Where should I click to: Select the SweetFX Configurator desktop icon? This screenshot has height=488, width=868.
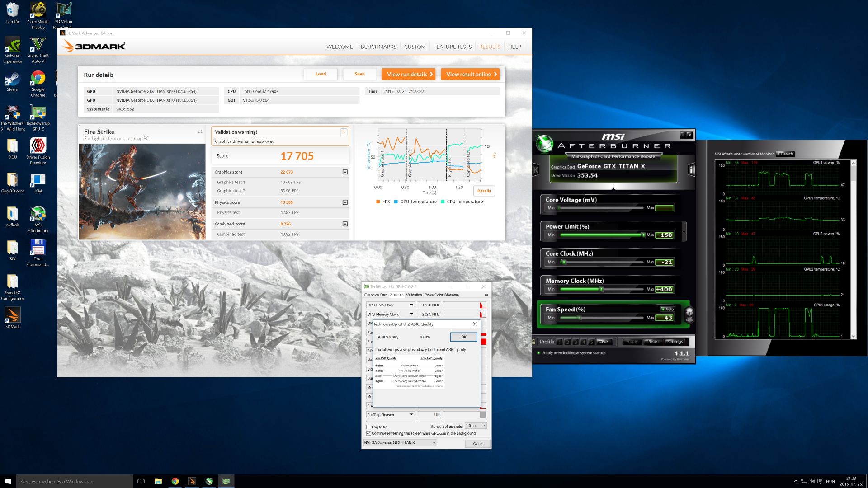click(12, 287)
